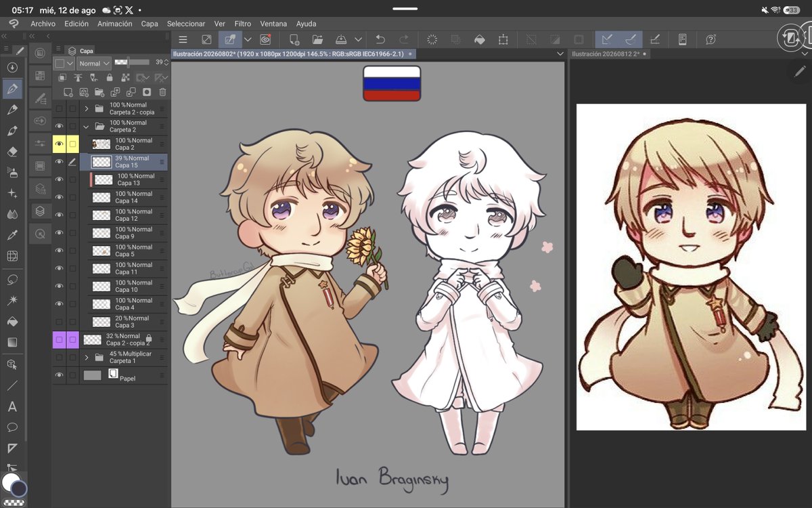Select Ilustración 20260802 canvas tab
812x508 pixels.
point(293,54)
